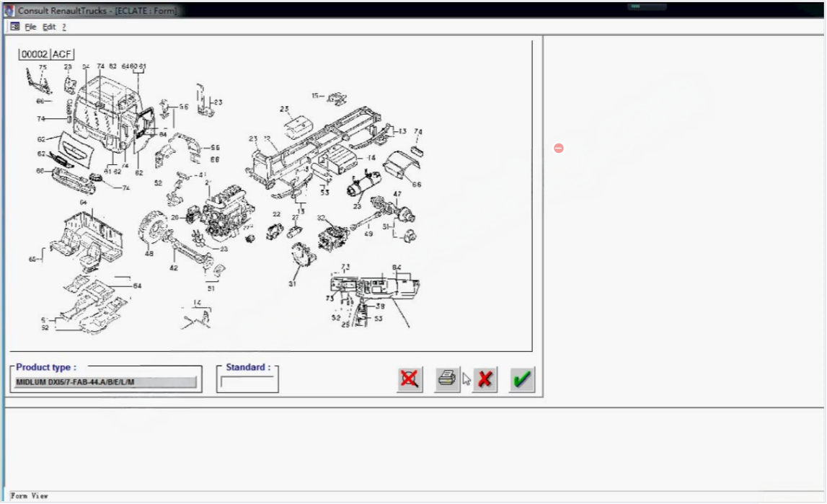Screen dimensions: 827x504
Task: Select the clutch housing labeled 31
Action: click(x=303, y=255)
